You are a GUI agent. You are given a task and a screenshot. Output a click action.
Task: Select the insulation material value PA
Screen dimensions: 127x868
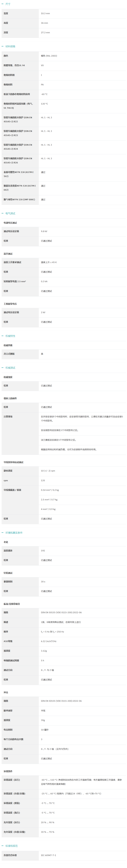[x=42, y=85]
